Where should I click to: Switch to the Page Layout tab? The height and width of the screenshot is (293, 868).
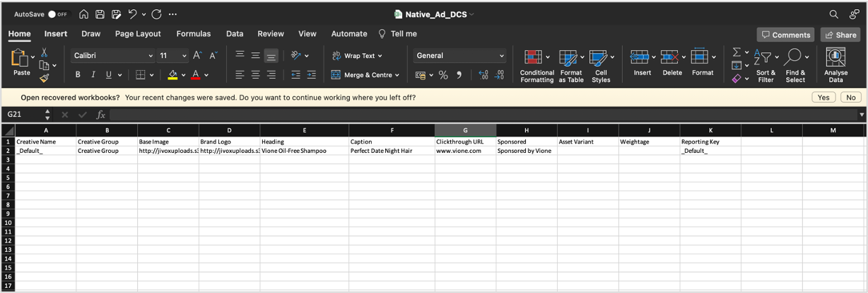click(x=138, y=33)
